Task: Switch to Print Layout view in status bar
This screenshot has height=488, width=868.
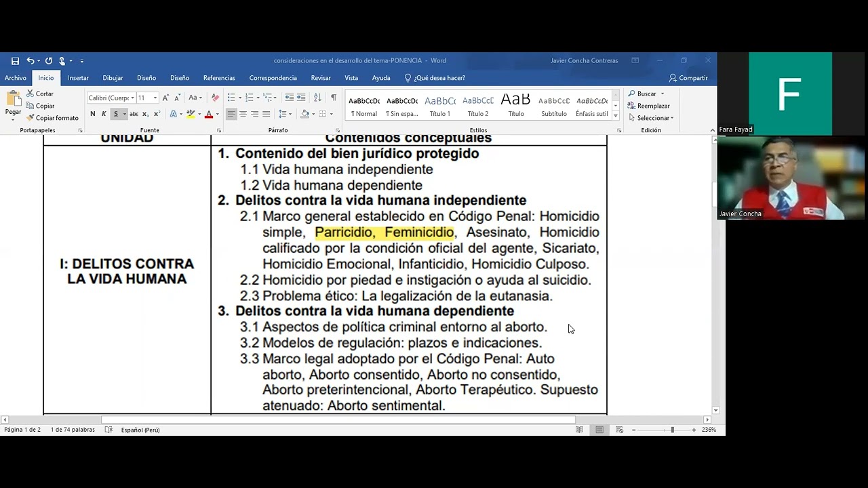Action: click(599, 430)
